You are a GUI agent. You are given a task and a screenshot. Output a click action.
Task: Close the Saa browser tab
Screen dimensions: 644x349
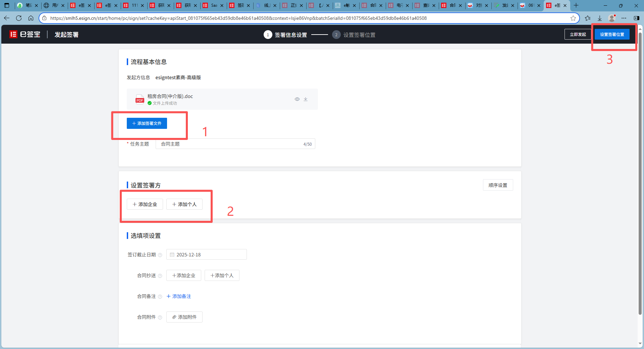point(222,5)
